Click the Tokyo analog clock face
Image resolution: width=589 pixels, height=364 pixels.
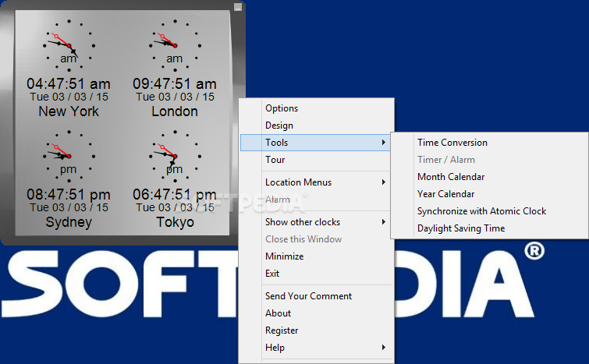175,156
